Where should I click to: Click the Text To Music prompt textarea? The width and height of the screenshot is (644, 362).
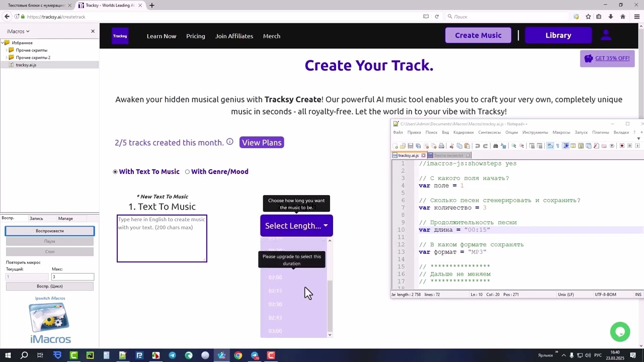(x=162, y=238)
